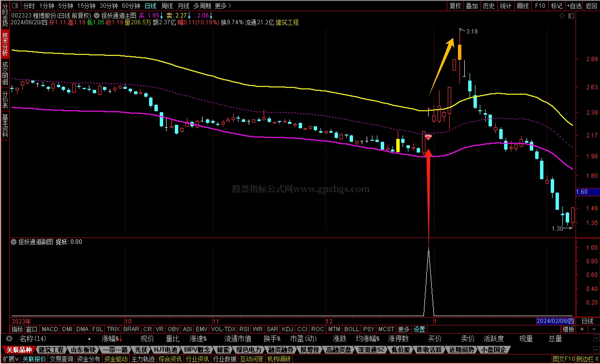Click the red gem signal marker on the chart

click(428, 137)
